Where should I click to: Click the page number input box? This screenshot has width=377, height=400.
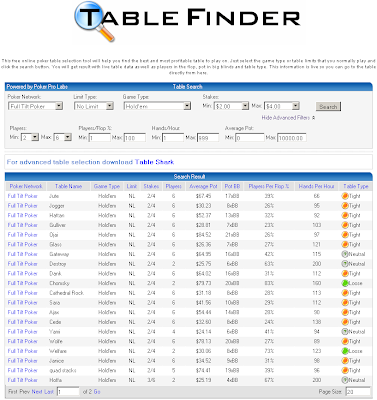point(68,391)
